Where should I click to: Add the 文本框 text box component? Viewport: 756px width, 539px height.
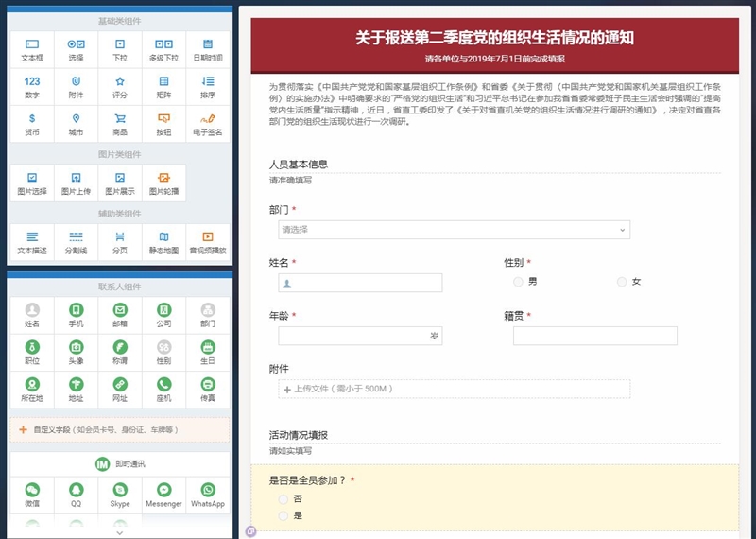click(x=32, y=50)
